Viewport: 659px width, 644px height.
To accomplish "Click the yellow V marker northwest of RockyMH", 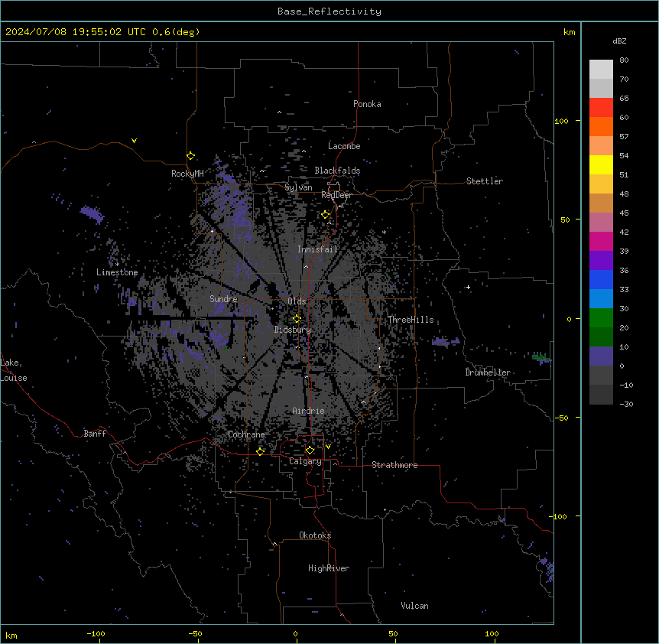I will (134, 141).
